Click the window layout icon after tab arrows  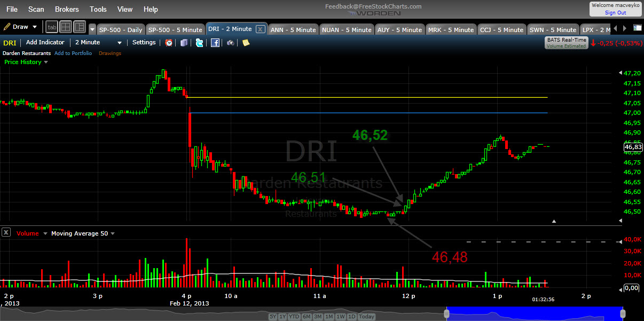[x=638, y=28]
